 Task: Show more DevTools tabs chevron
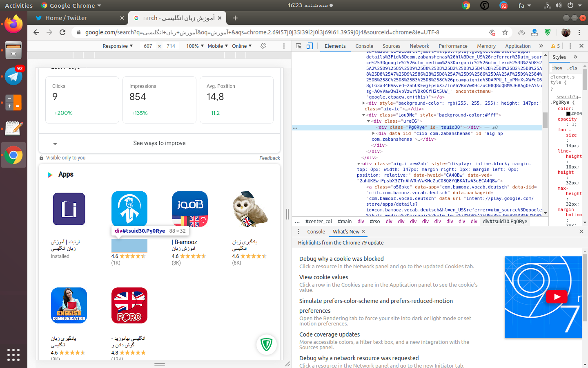541,46
